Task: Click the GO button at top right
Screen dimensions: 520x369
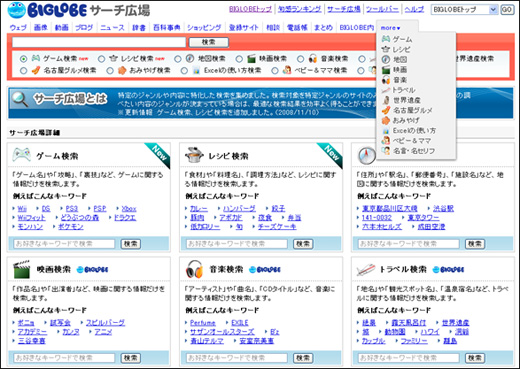Action: (x=507, y=10)
